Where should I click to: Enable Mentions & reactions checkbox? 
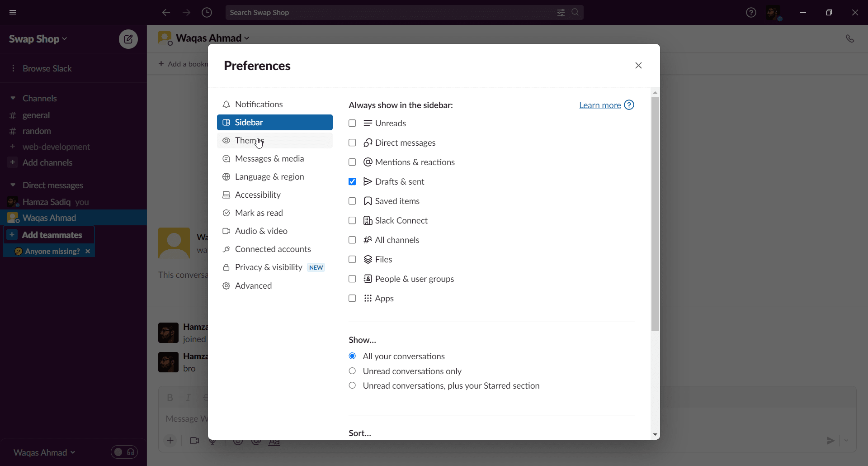352,162
